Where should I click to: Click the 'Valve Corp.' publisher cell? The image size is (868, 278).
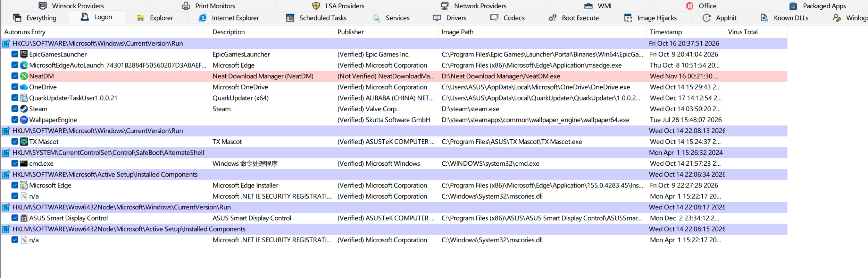368,109
